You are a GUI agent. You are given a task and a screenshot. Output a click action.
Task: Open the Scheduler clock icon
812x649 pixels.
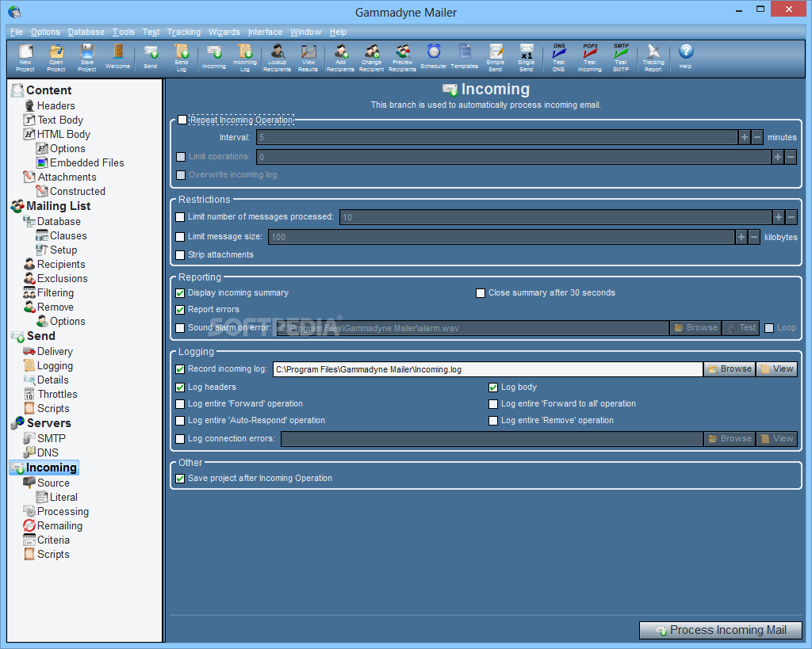coord(434,57)
